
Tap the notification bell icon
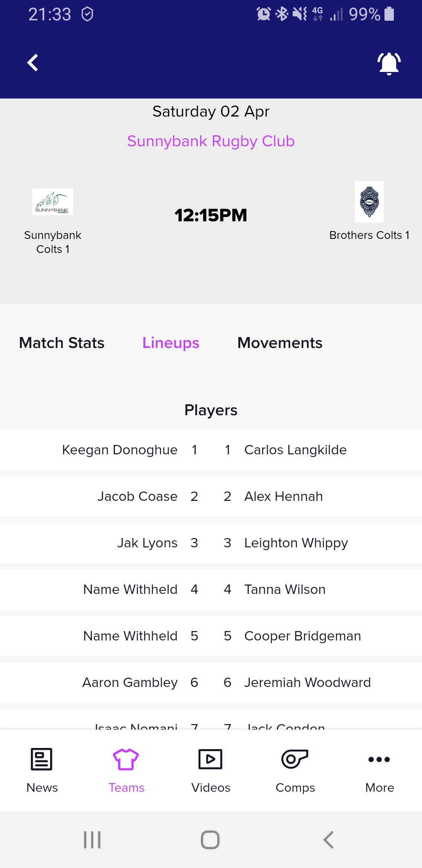tap(389, 63)
